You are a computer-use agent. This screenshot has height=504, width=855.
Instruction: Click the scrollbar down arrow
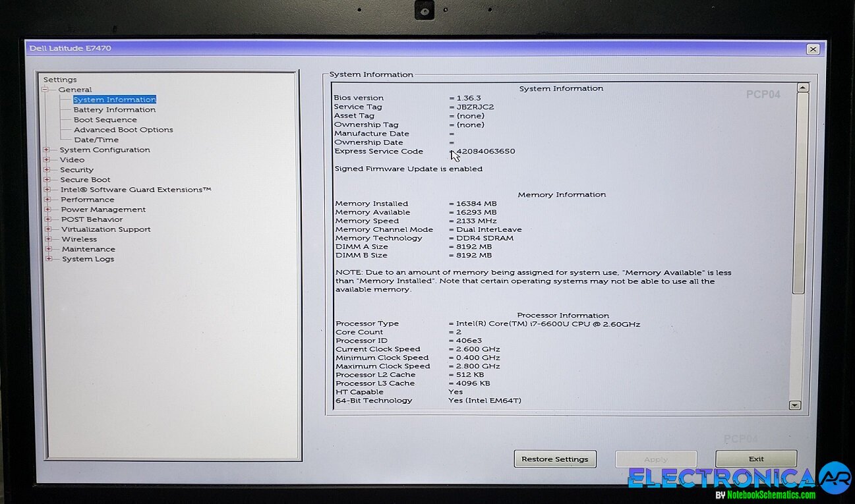coord(795,406)
